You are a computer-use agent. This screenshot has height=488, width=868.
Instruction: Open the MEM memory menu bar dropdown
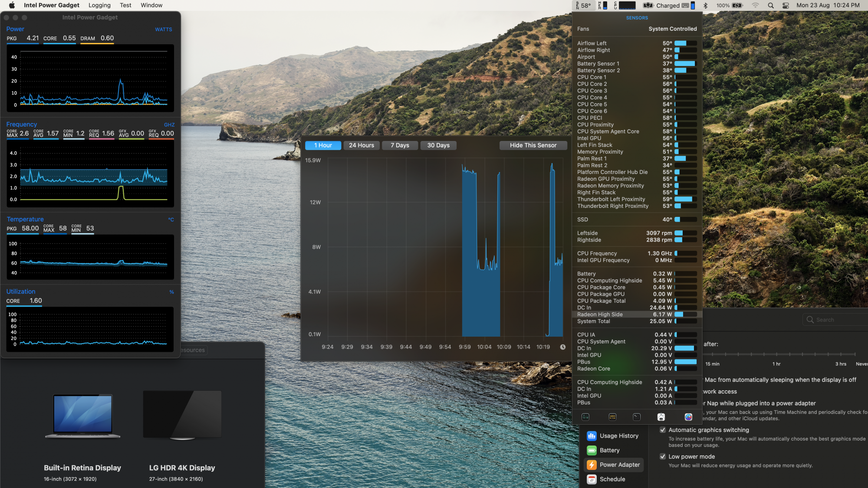603,6
